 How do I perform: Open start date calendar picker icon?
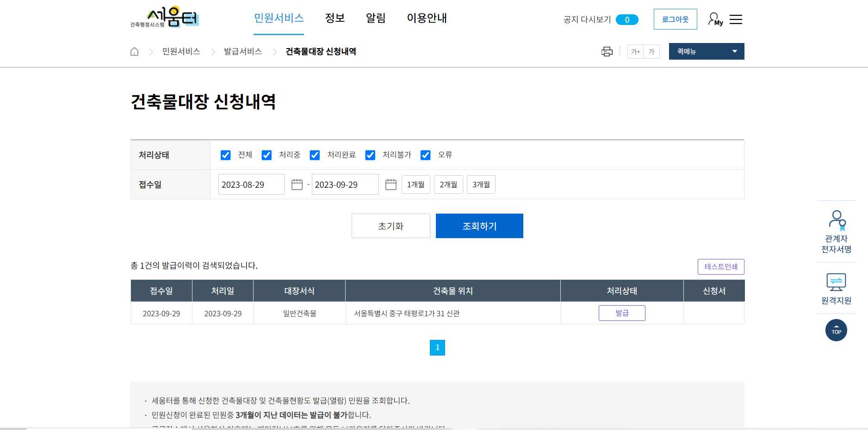298,184
